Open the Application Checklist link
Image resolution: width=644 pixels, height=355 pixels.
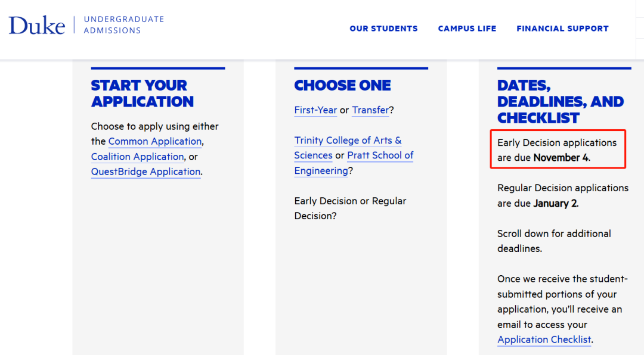(544, 340)
